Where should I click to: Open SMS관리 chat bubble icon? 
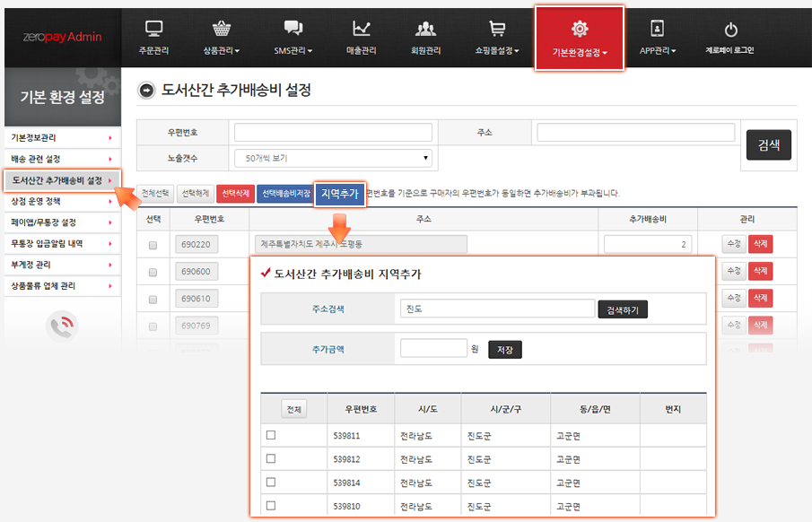[x=293, y=29]
